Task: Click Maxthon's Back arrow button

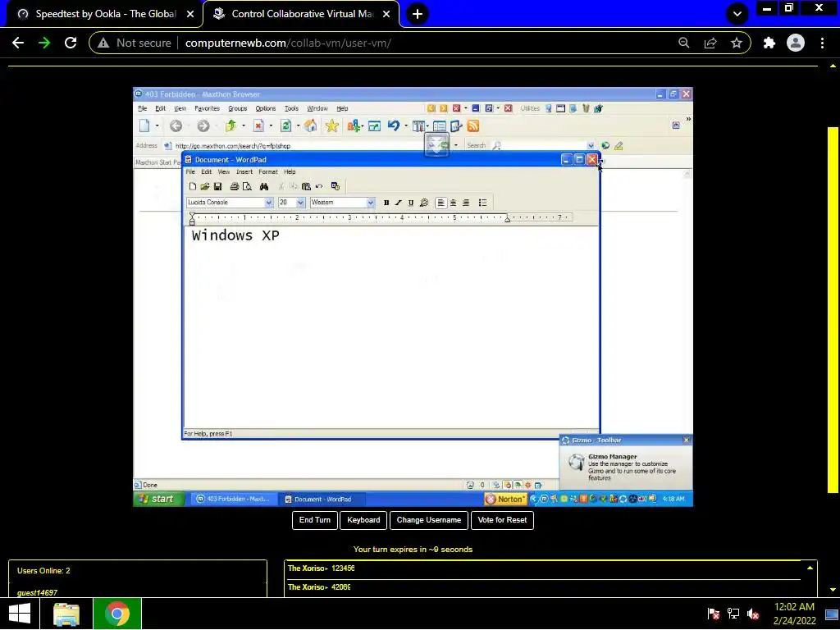Action: pos(176,126)
